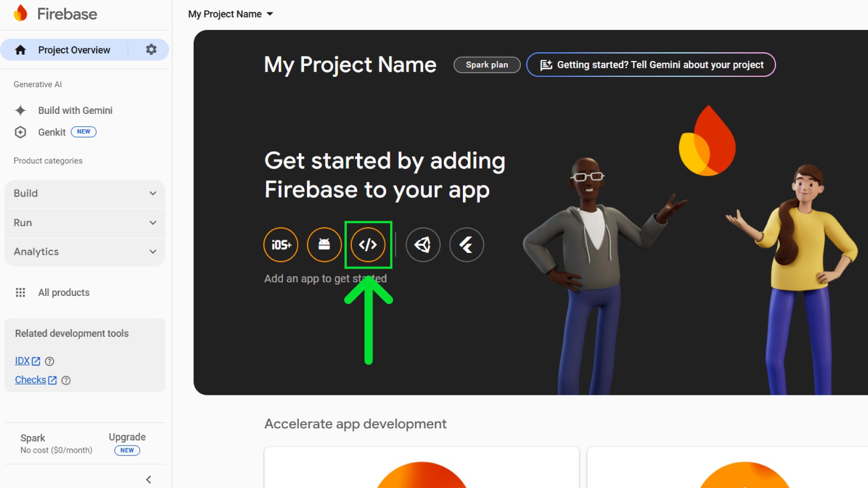
Task: Add a Flutter app via the Flutter icon
Action: click(466, 244)
